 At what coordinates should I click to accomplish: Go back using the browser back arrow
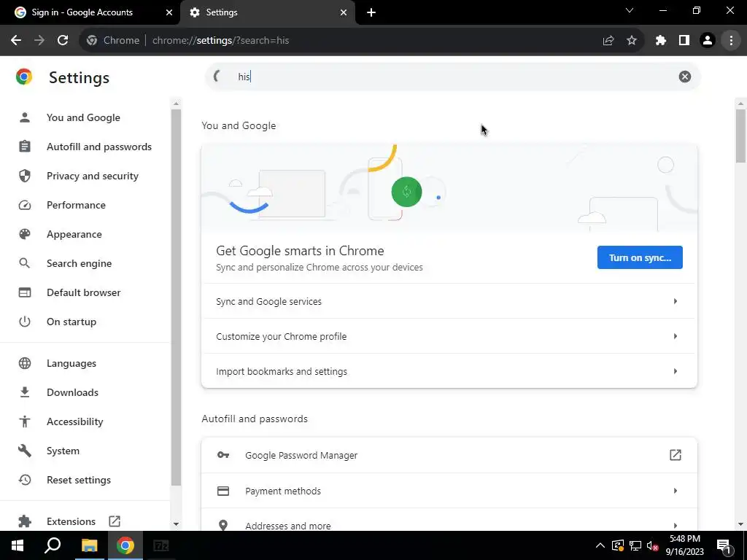(16, 41)
